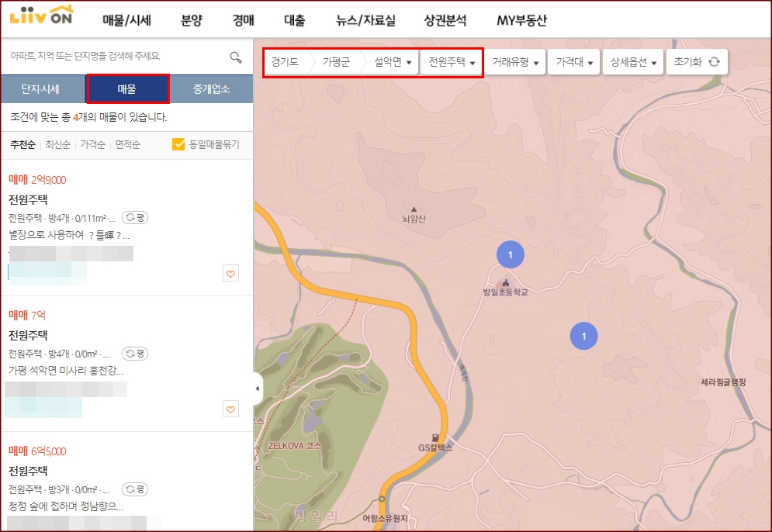The height and width of the screenshot is (532, 772).
Task: Open the 가격대 price range dropdown
Action: [x=573, y=62]
